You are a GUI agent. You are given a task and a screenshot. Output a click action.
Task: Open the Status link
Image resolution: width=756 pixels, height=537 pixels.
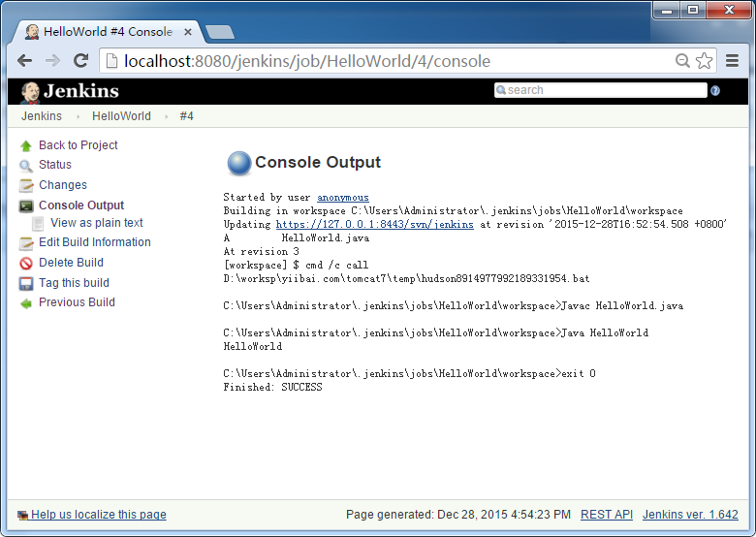click(x=55, y=165)
